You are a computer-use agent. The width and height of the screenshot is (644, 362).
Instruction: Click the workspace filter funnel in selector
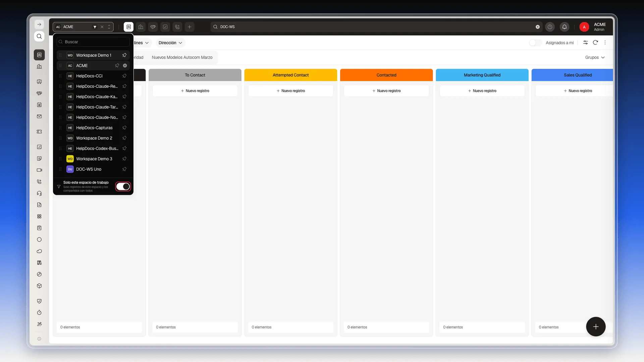pos(95,27)
